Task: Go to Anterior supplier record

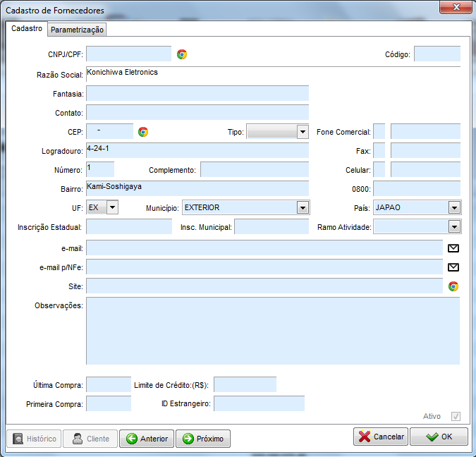Action: coord(147,439)
